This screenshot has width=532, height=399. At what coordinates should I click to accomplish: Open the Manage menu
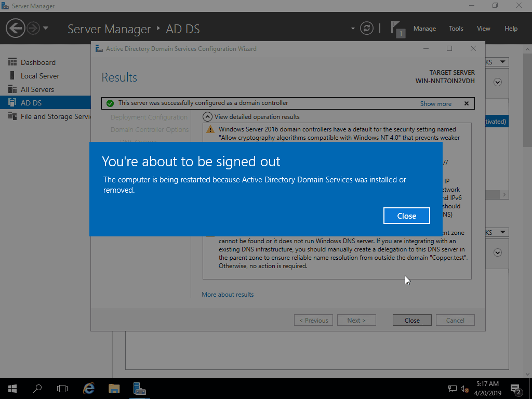pyautogui.click(x=424, y=29)
